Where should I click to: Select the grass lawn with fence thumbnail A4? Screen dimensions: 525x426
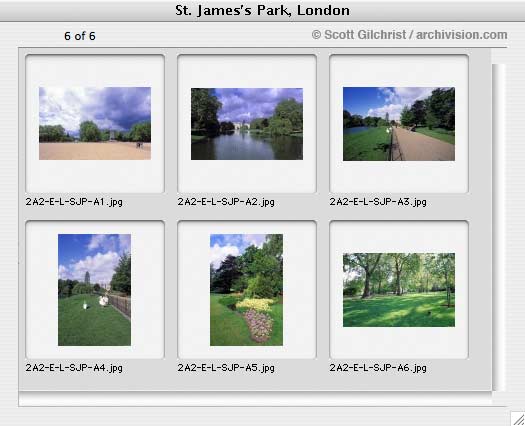click(x=94, y=290)
